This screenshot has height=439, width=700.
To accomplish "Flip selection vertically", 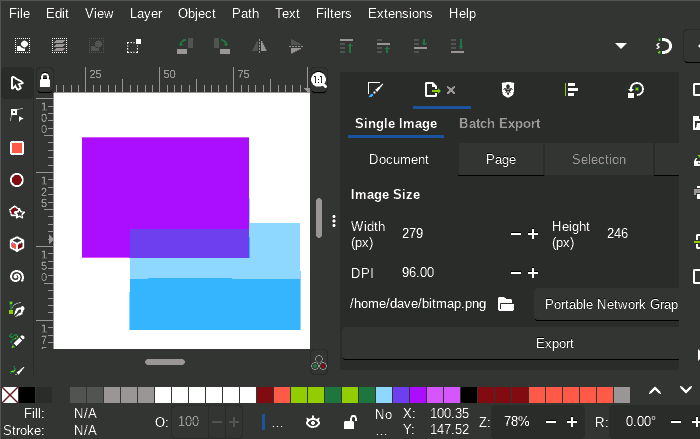I will [x=296, y=46].
